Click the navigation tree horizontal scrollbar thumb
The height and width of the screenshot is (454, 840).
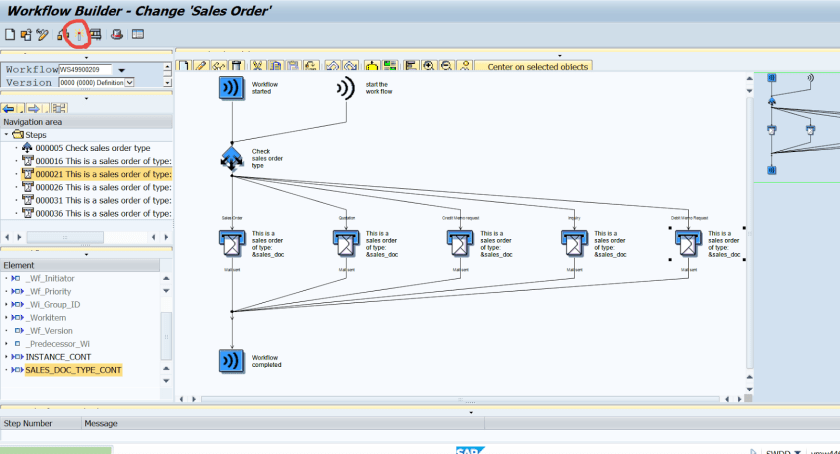point(65,237)
